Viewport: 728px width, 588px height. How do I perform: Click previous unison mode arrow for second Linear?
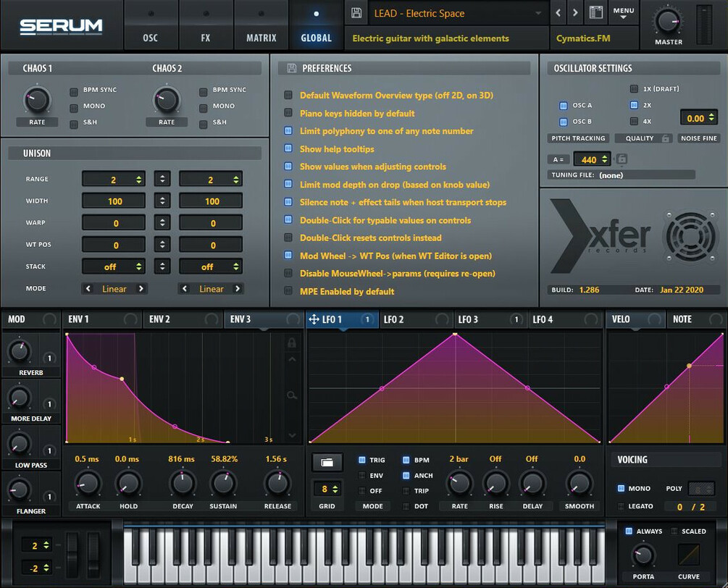point(185,289)
